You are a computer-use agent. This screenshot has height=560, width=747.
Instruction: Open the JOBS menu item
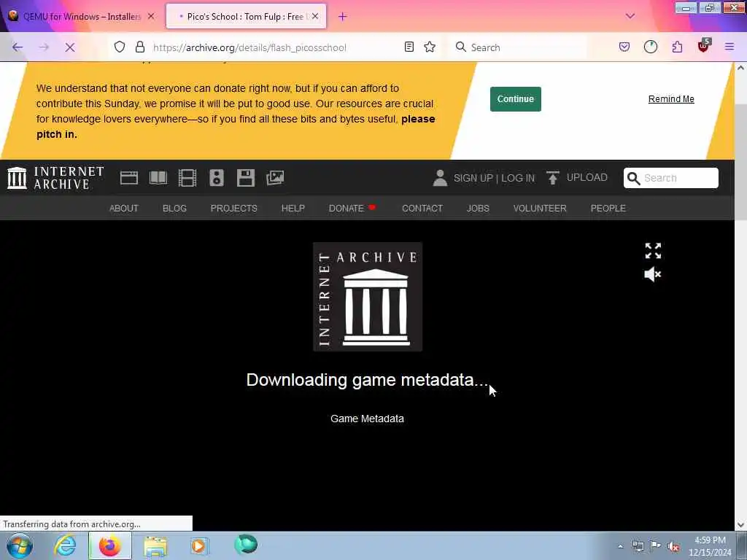point(478,208)
